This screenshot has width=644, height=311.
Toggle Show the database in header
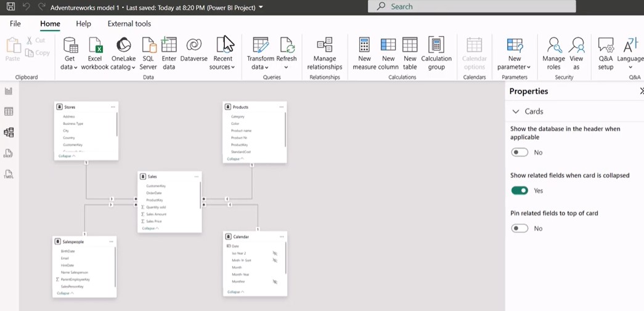[520, 152]
